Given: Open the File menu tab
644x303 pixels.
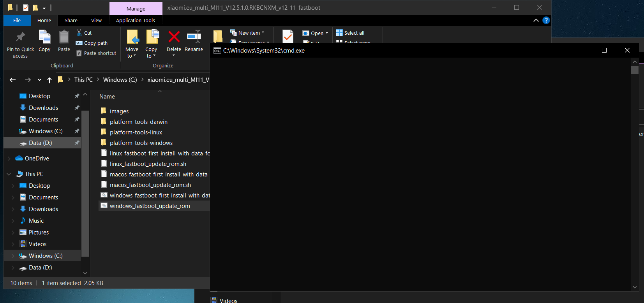Looking at the screenshot, I should tap(17, 20).
